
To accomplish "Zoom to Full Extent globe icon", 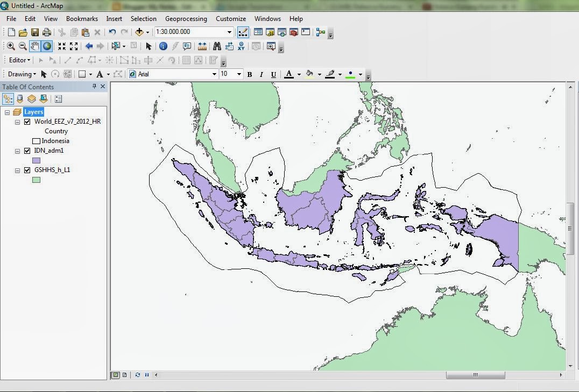I will (47, 46).
